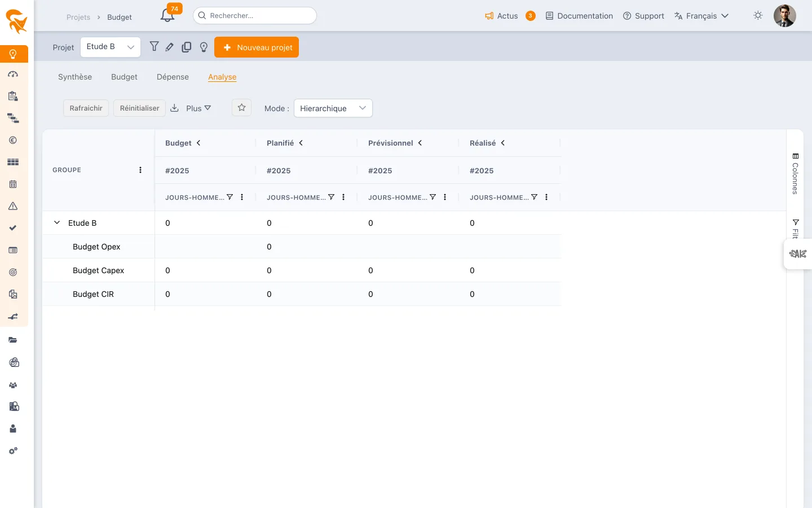
Task: Open the dashboard gauge icon in the sidebar
Action: tap(13, 75)
